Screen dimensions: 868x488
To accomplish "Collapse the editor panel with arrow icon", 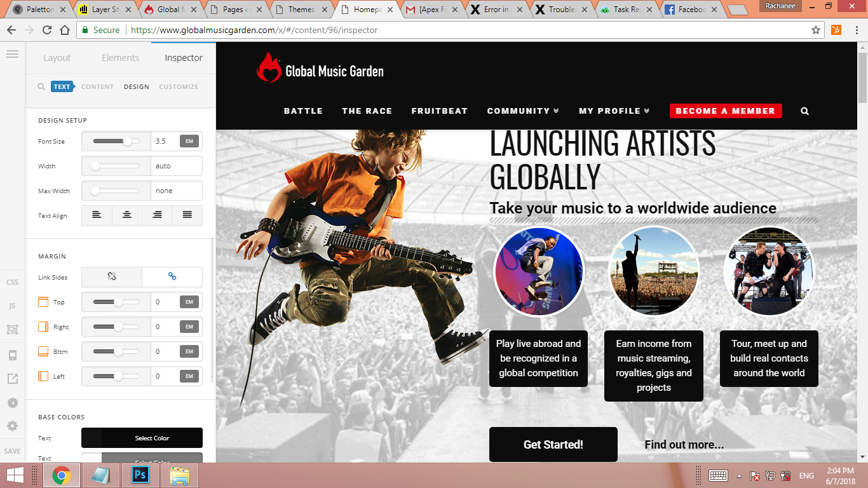I will coord(12,403).
